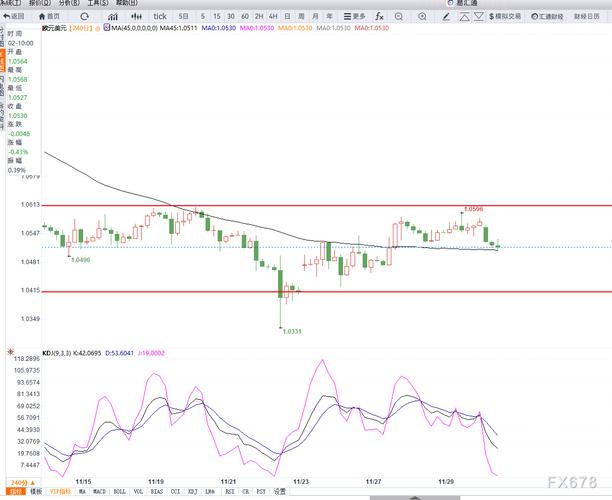Expand the 240分 period selector

tap(23, 483)
